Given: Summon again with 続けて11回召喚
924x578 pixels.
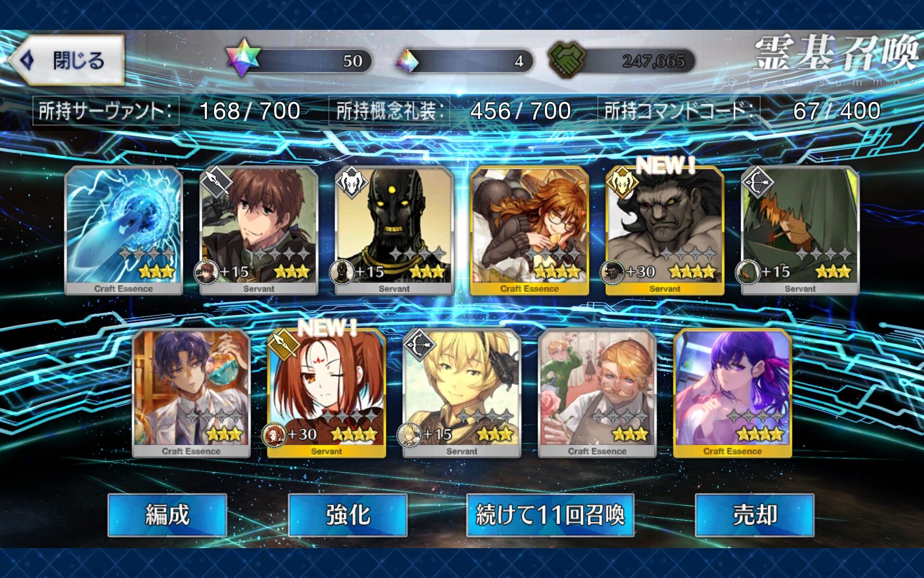Looking at the screenshot, I should [x=550, y=515].
